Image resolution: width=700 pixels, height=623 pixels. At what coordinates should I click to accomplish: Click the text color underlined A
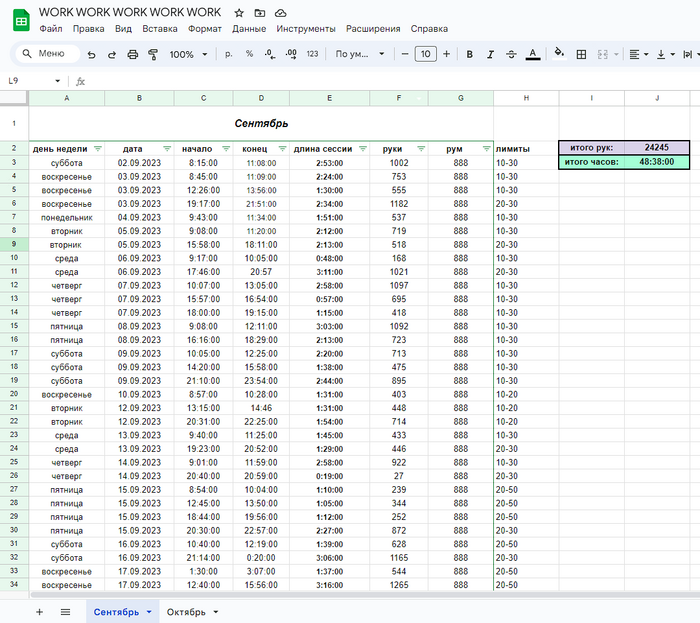(532, 54)
